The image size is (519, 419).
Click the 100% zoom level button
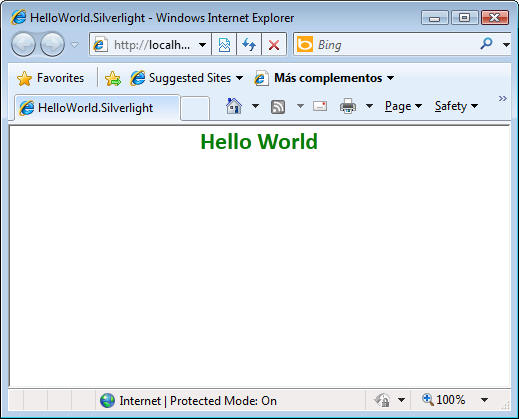pos(444,399)
